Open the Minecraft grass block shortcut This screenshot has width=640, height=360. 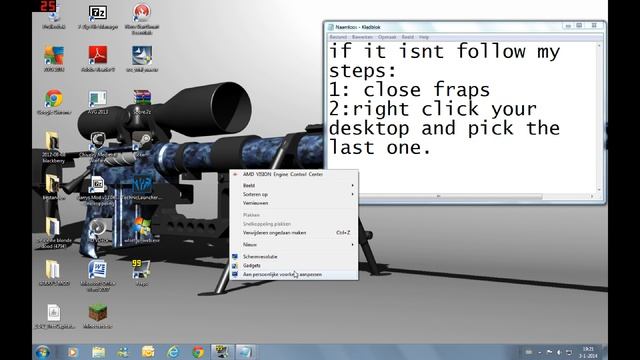tap(98, 316)
